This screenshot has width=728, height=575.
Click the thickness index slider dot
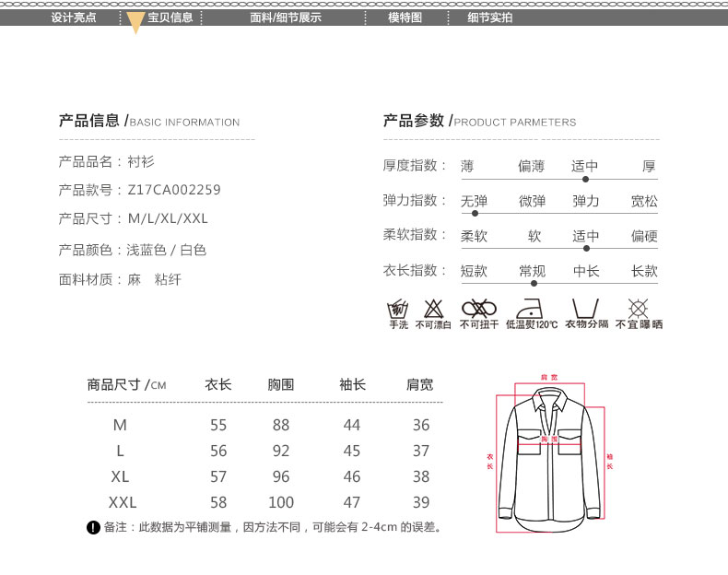[x=585, y=179]
